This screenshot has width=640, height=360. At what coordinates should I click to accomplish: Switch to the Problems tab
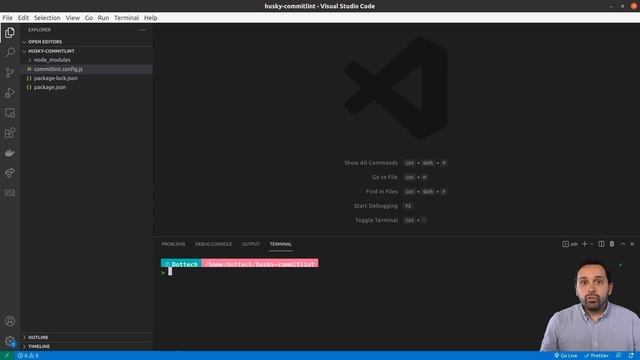[x=173, y=244]
